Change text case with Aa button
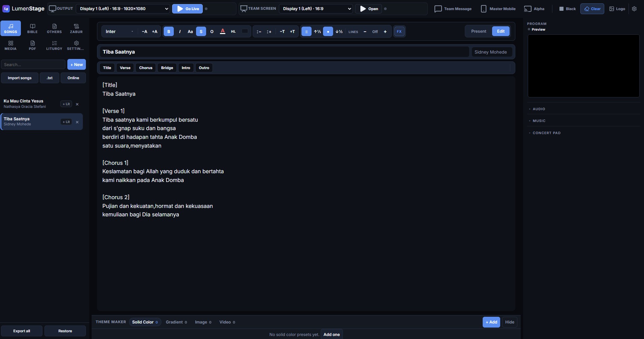 190,32
